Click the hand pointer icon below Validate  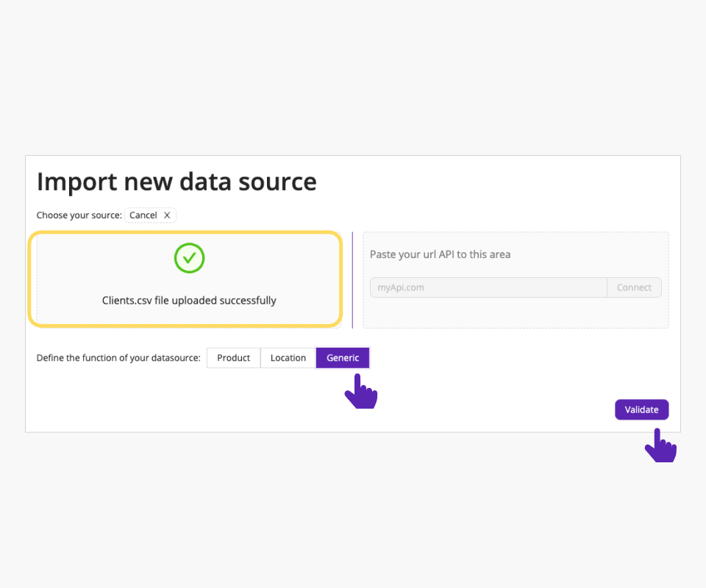660,446
